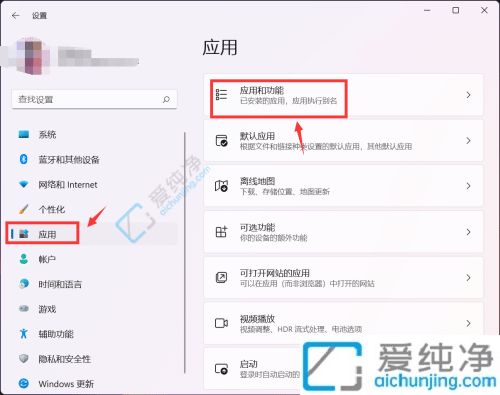Click the map icon of 离线地图
This screenshot has height=395, width=500.
[x=221, y=186]
